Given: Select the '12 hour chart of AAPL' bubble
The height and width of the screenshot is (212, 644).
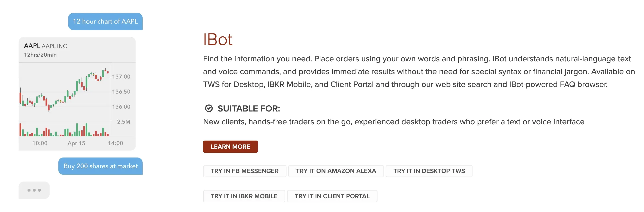Looking at the screenshot, I should pyautogui.click(x=105, y=22).
